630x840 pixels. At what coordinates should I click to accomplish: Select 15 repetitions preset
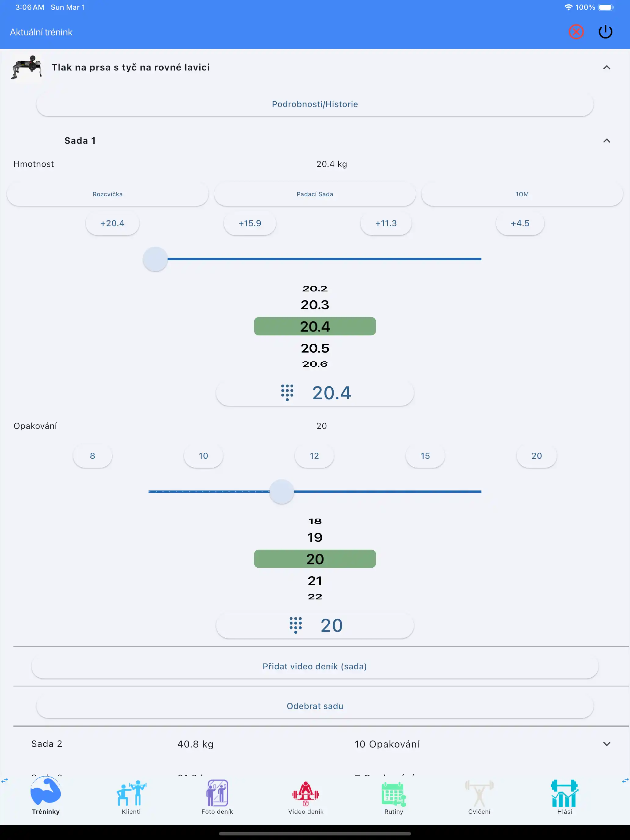[x=425, y=456]
